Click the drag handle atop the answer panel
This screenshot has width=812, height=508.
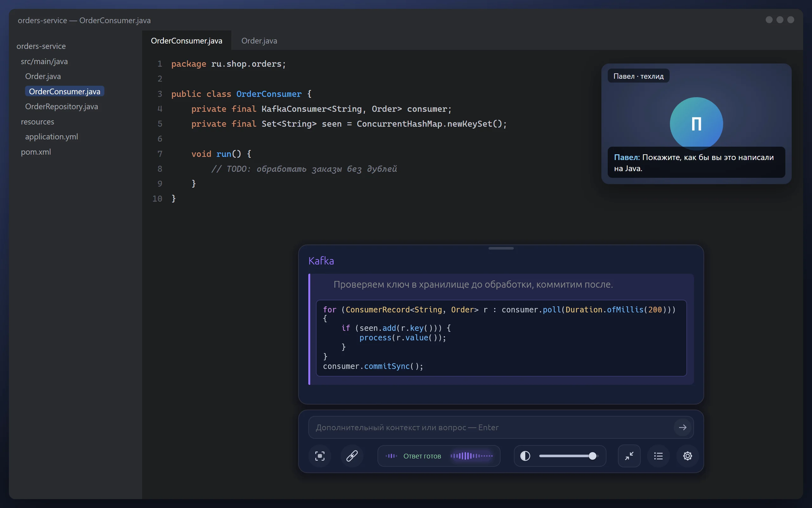click(x=501, y=248)
